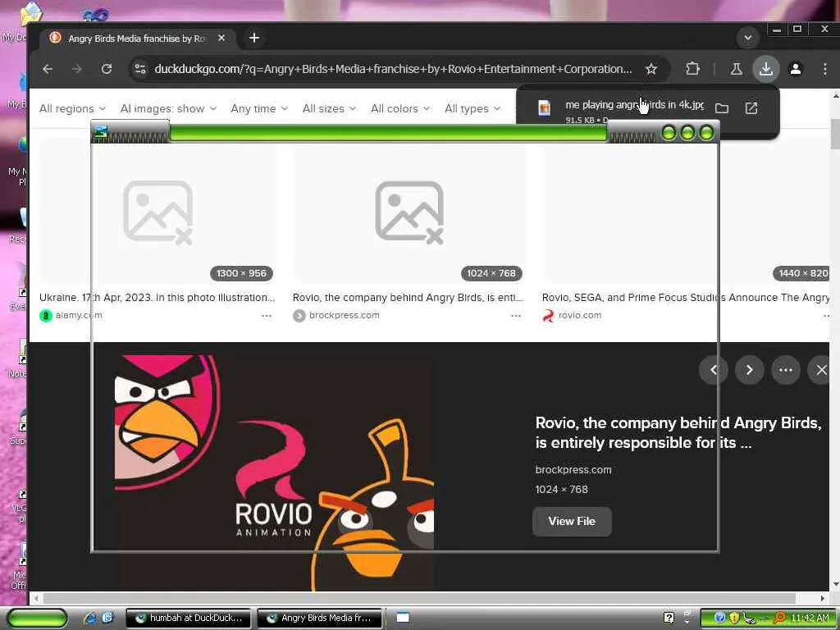Click the horizontal scrollbar right arrow
This screenshot has height=630, width=840.
[822, 598]
